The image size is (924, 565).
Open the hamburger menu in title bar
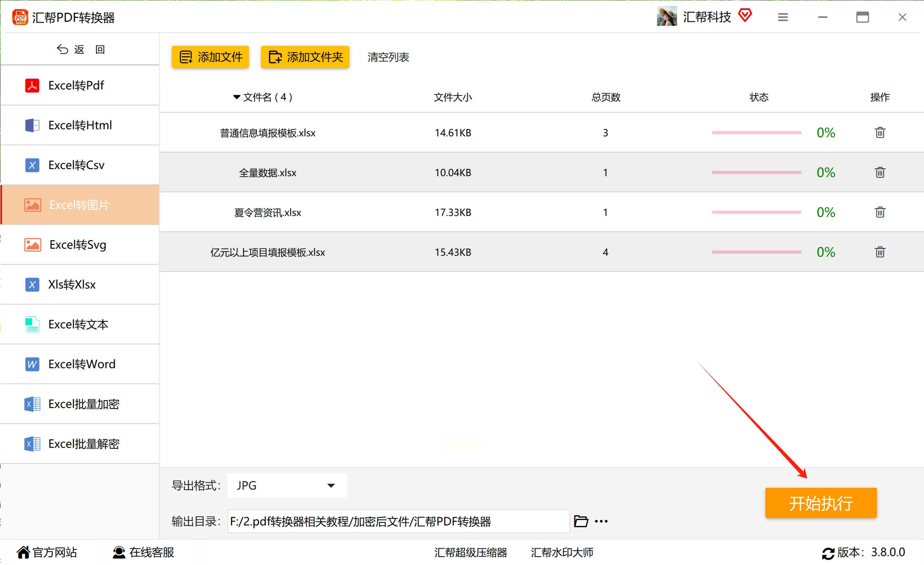pos(783,17)
